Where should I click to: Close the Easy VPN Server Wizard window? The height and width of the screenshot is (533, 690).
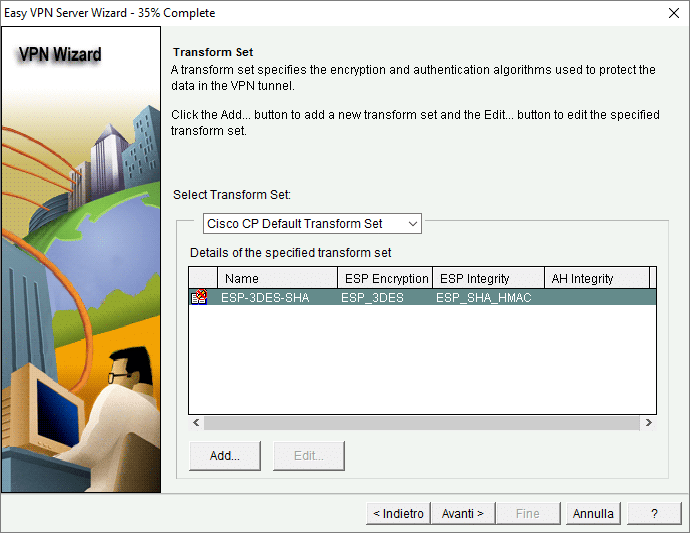point(674,13)
